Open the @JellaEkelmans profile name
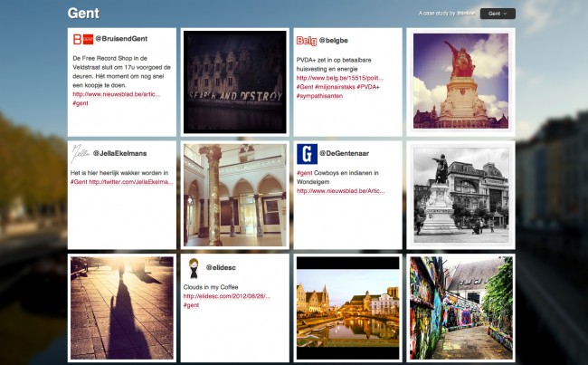The image size is (588, 365). 119,153
